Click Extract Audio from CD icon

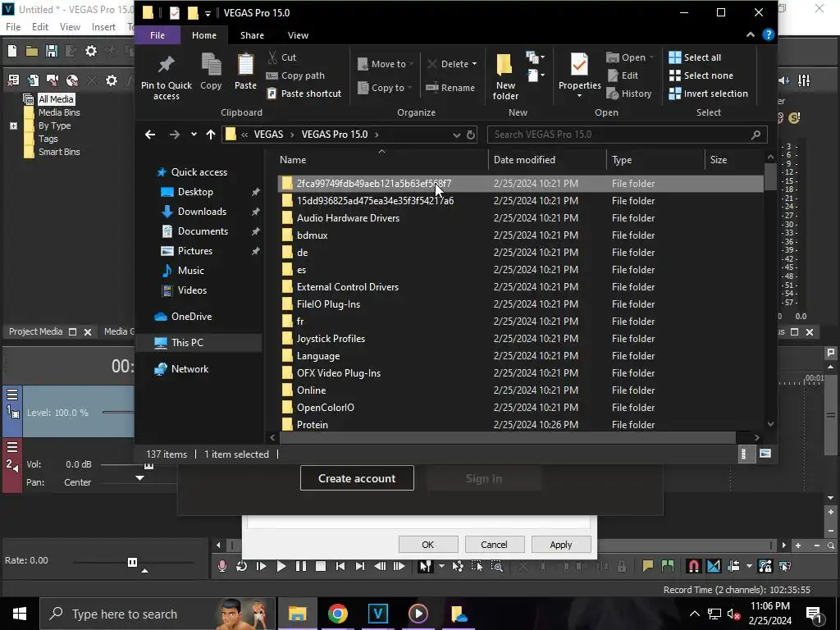[x=72, y=80]
